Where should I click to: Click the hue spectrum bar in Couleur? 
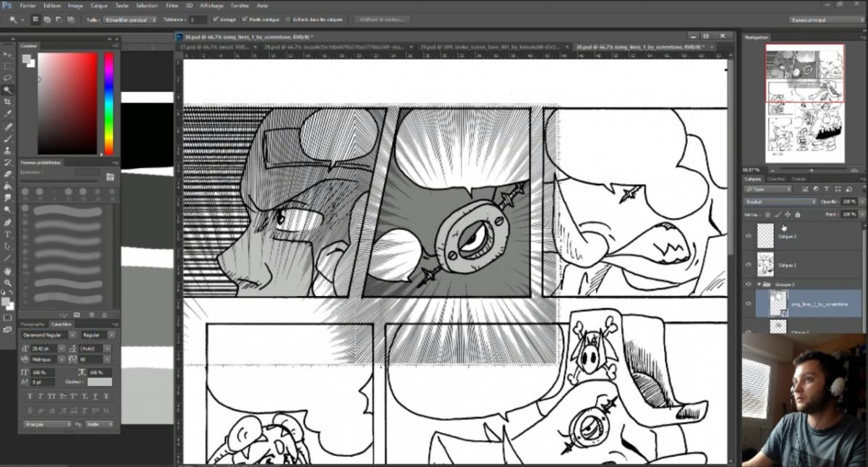pos(109,103)
